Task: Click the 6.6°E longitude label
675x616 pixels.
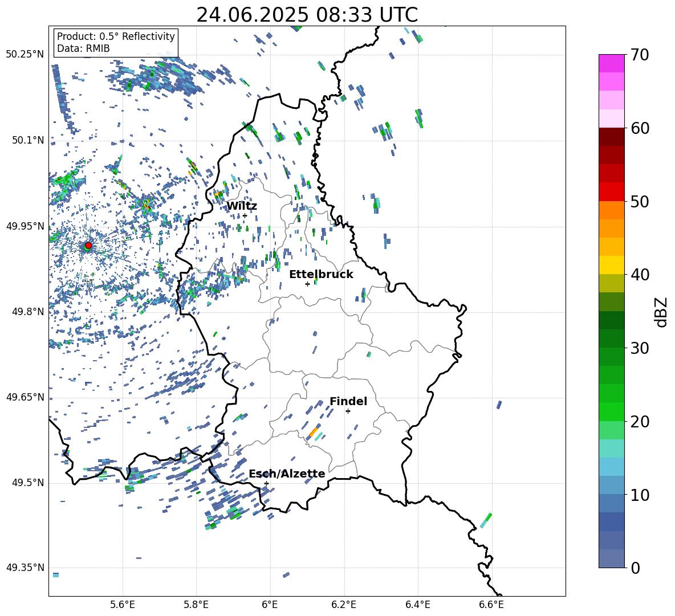Action: [x=491, y=605]
